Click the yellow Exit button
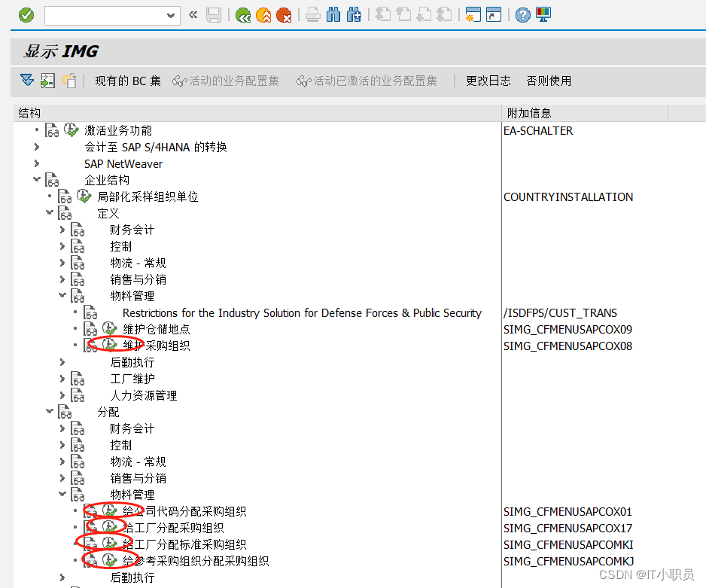This screenshot has height=588, width=706. pyautogui.click(x=263, y=15)
